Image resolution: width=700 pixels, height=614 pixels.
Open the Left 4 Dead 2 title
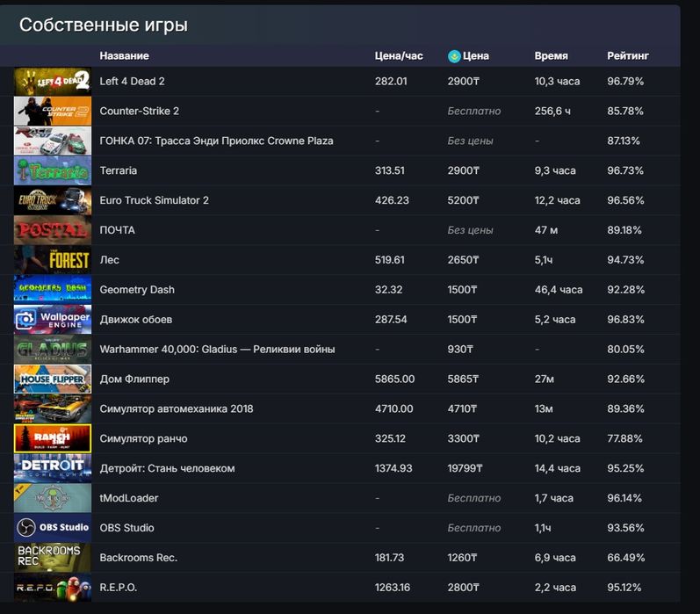tap(132, 82)
